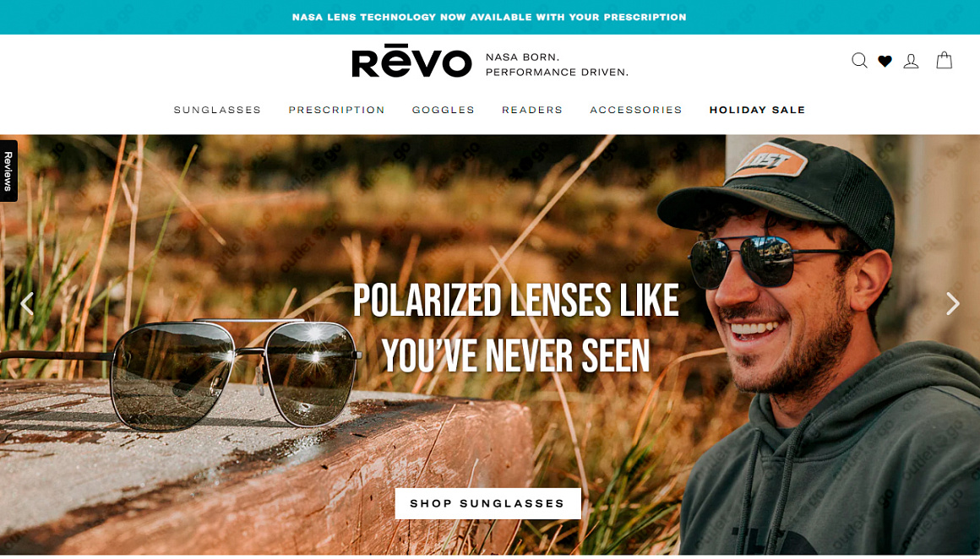The height and width of the screenshot is (559, 980).
Task: Open the account profile icon
Action: click(x=912, y=61)
